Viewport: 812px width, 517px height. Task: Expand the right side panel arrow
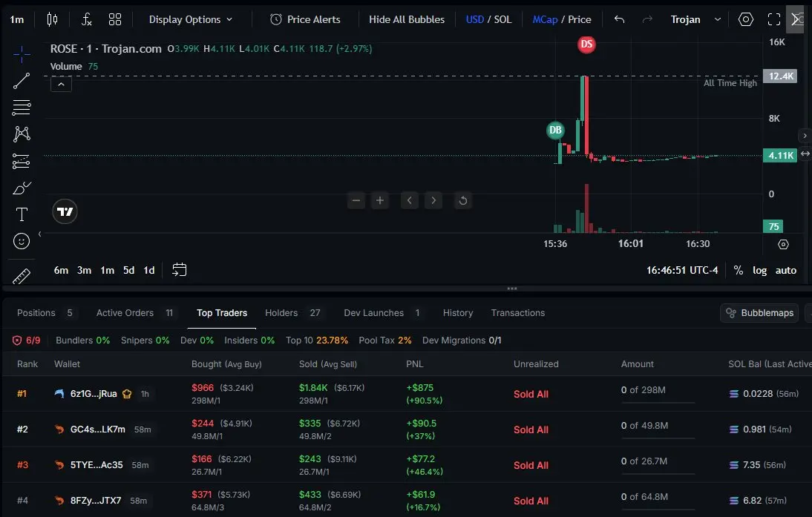(x=805, y=136)
